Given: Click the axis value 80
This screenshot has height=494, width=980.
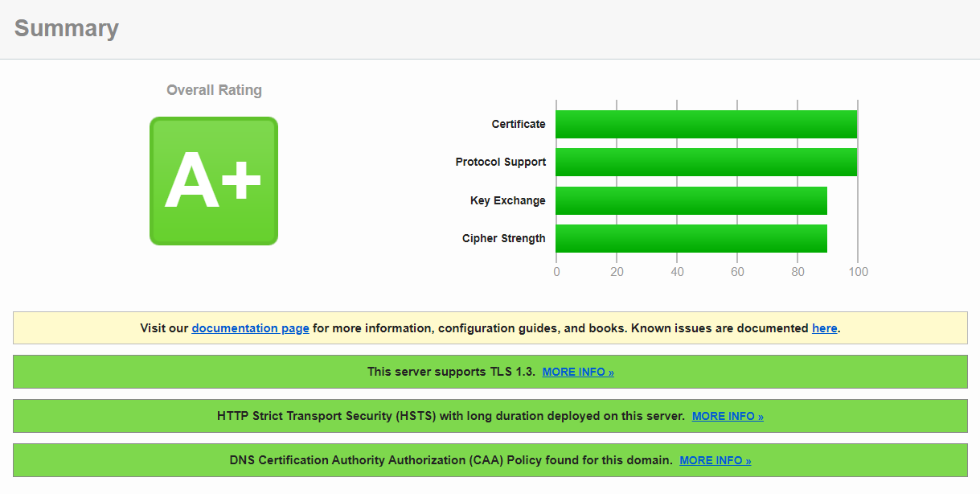Looking at the screenshot, I should click(798, 272).
